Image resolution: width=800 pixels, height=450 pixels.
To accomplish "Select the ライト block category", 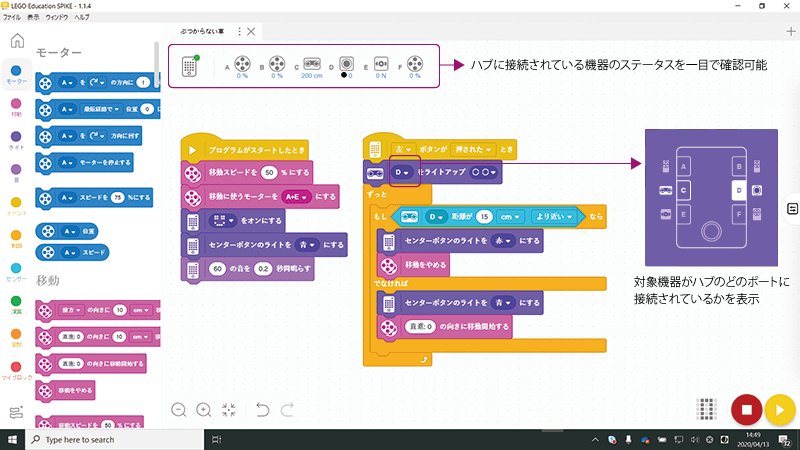I will pos(16,140).
